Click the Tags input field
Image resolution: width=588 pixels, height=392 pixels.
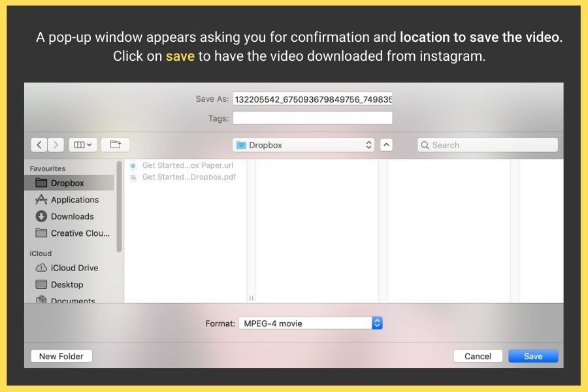click(313, 118)
